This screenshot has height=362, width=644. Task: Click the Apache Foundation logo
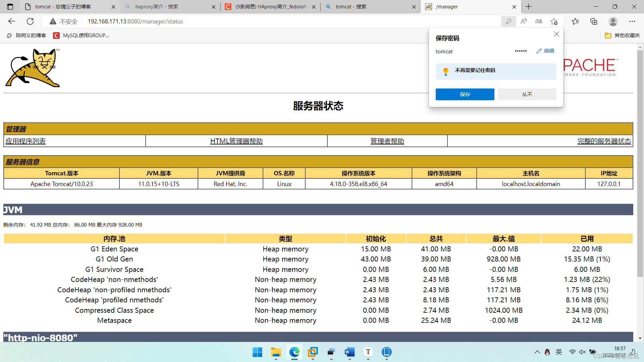(x=590, y=68)
